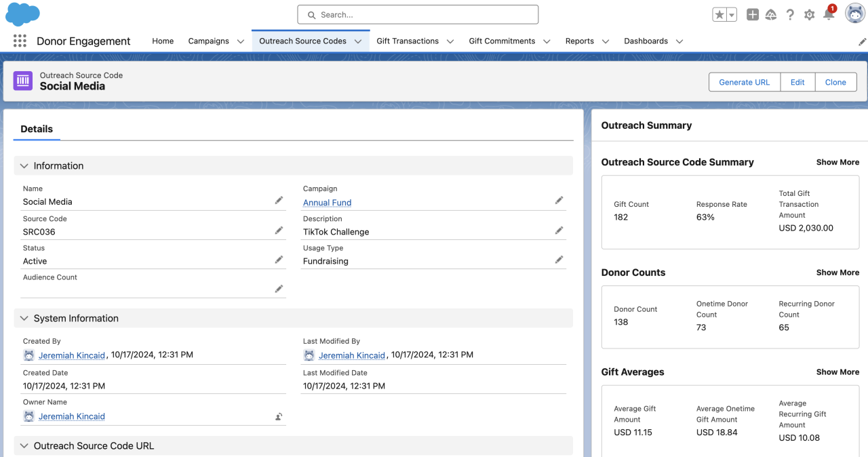
Task: Collapse the System Information section
Action: 294,318
